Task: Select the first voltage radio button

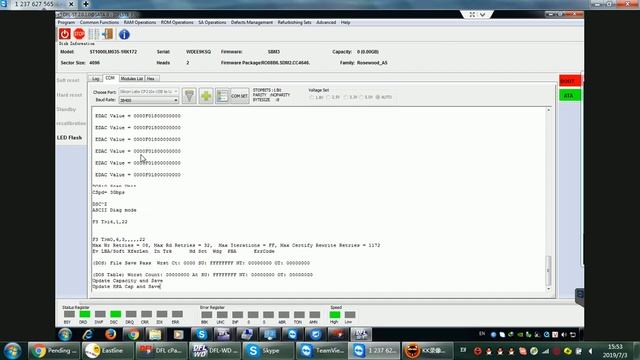Action: click(x=312, y=97)
